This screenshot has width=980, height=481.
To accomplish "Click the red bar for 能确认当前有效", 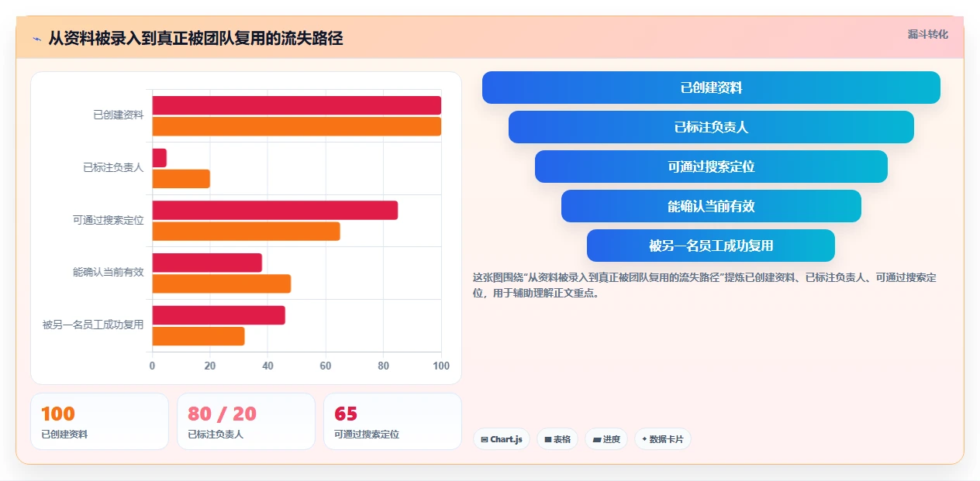I will 207,263.
